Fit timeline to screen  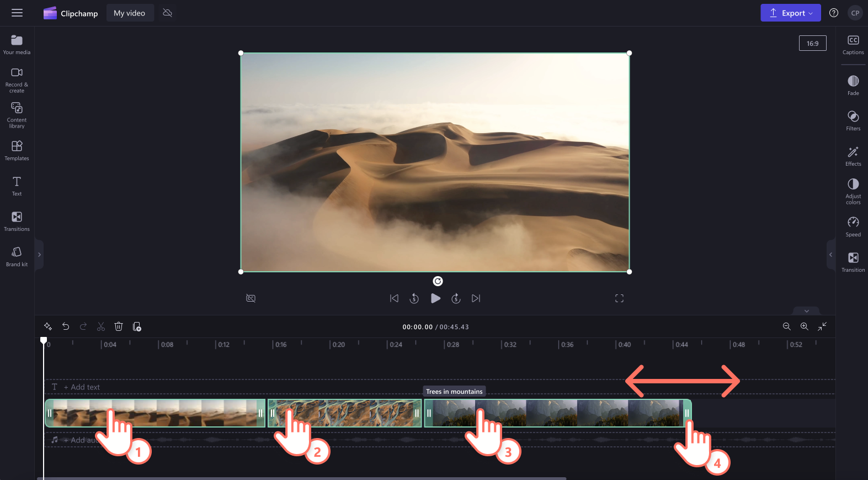click(822, 326)
